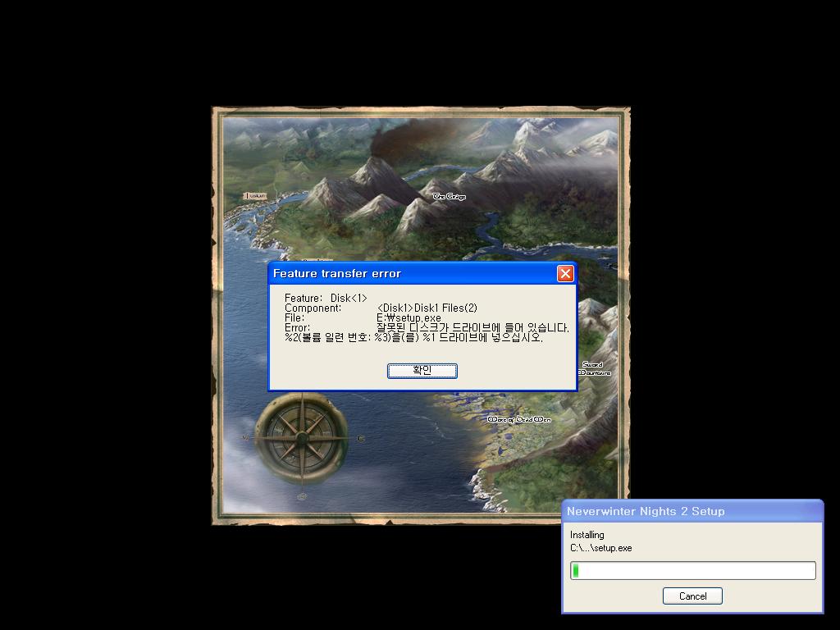840x630 pixels.
Task: Click the "<Disk1>Disk1 Files(2)" component text
Action: 427,308
